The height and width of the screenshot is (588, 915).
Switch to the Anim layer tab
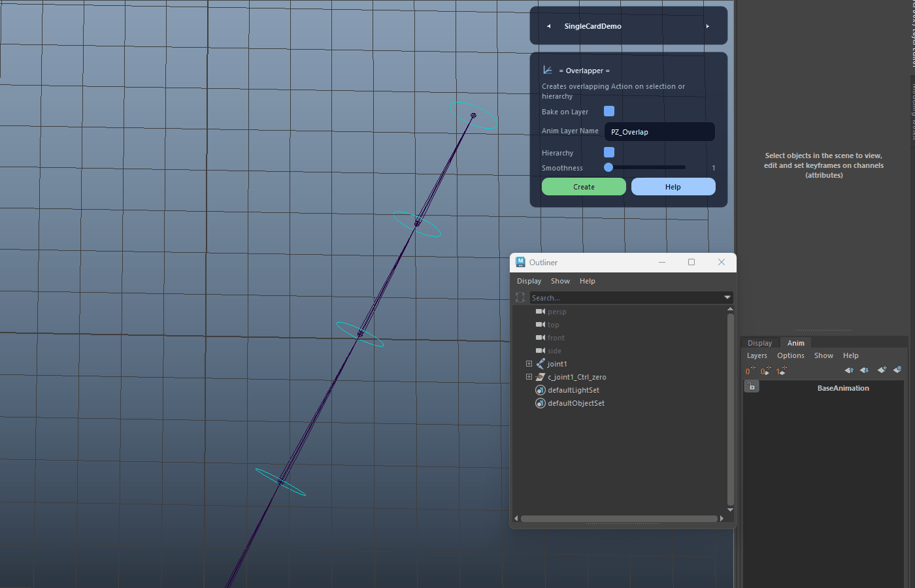click(x=795, y=343)
